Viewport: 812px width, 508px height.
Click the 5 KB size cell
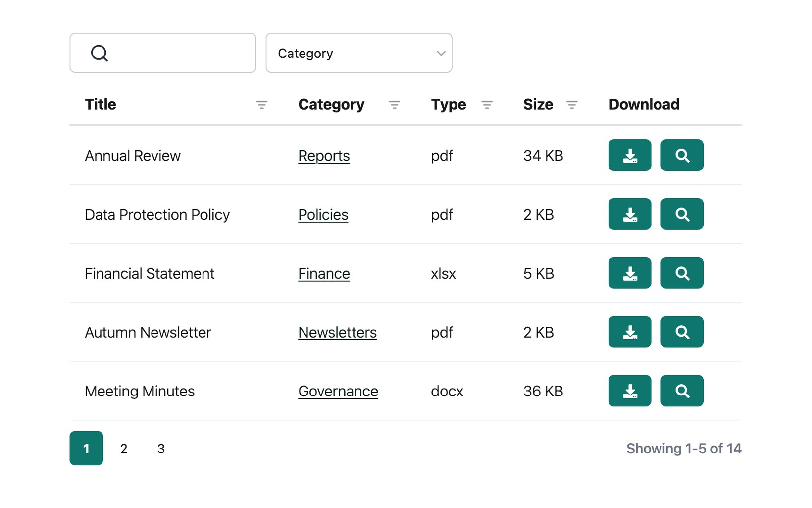pos(539,274)
